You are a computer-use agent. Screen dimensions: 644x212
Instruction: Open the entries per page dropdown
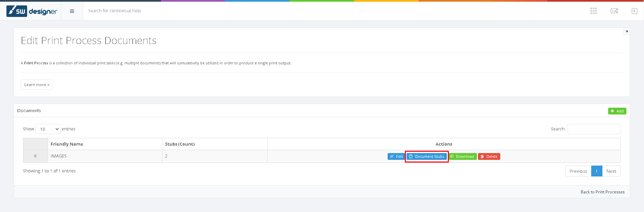point(48,129)
